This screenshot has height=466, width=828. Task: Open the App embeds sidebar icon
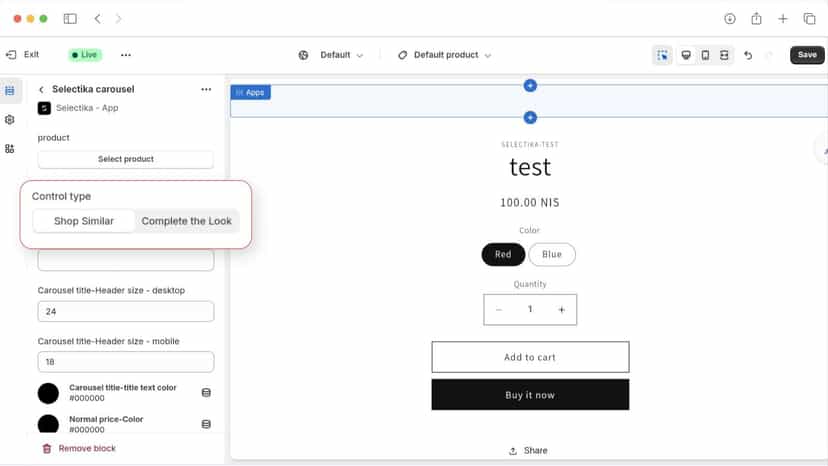click(10, 149)
